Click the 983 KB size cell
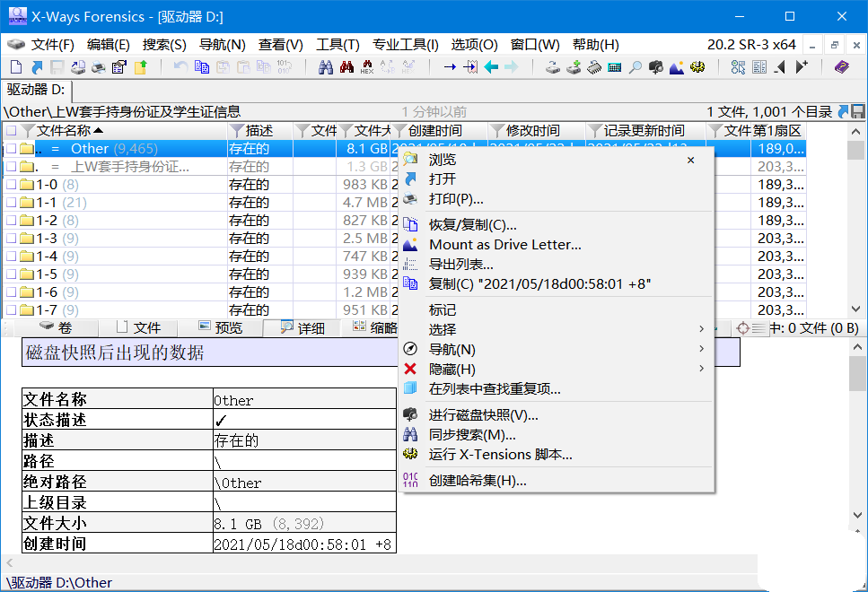The image size is (868, 592). [x=364, y=185]
